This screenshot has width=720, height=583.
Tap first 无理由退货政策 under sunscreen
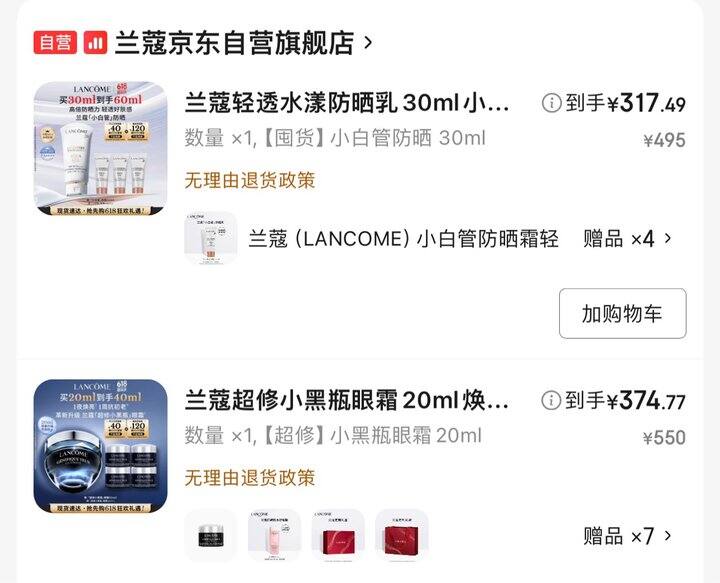coord(250,180)
